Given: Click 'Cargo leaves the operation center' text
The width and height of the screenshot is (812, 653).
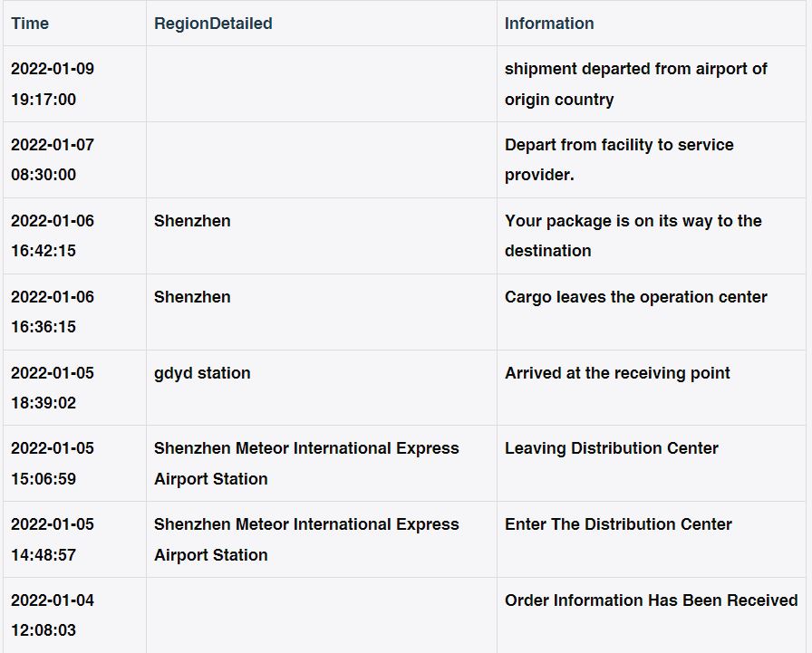Looking at the screenshot, I should click(635, 297).
